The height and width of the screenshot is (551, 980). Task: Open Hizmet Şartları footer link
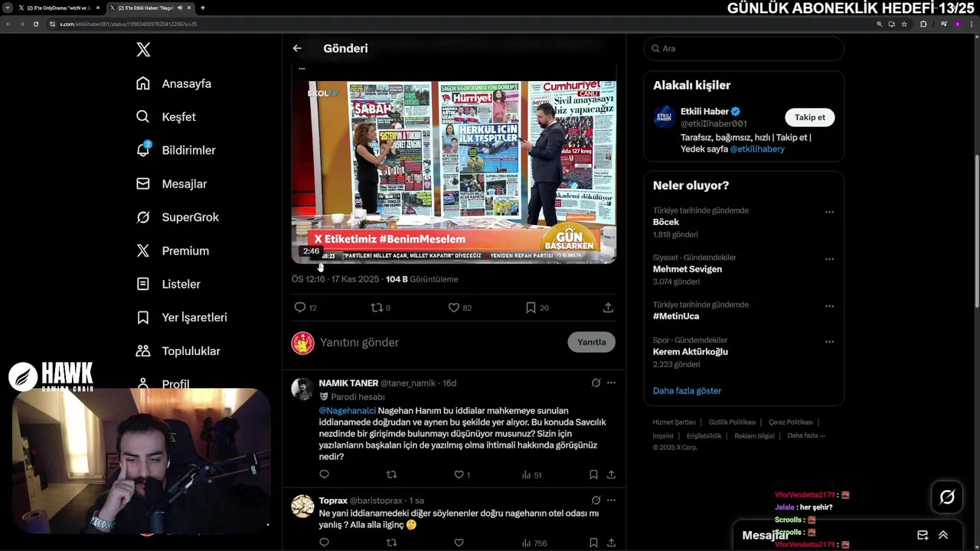674,422
